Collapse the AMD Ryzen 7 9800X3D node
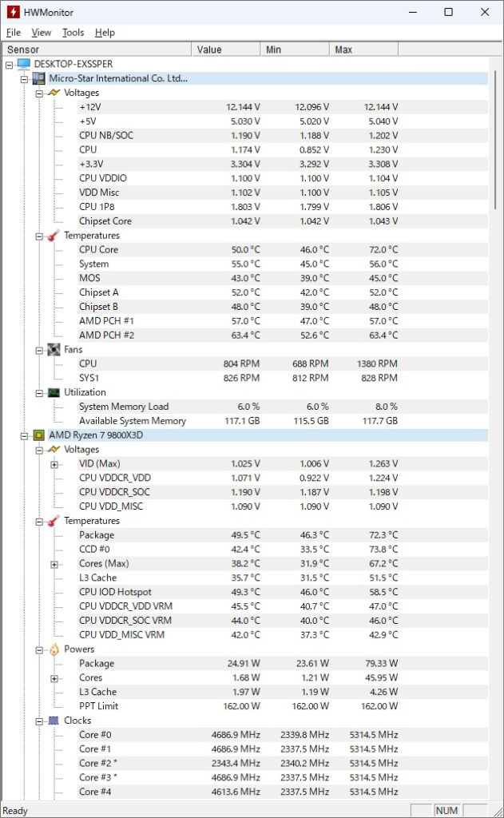The height and width of the screenshot is (818, 504). click(24, 436)
